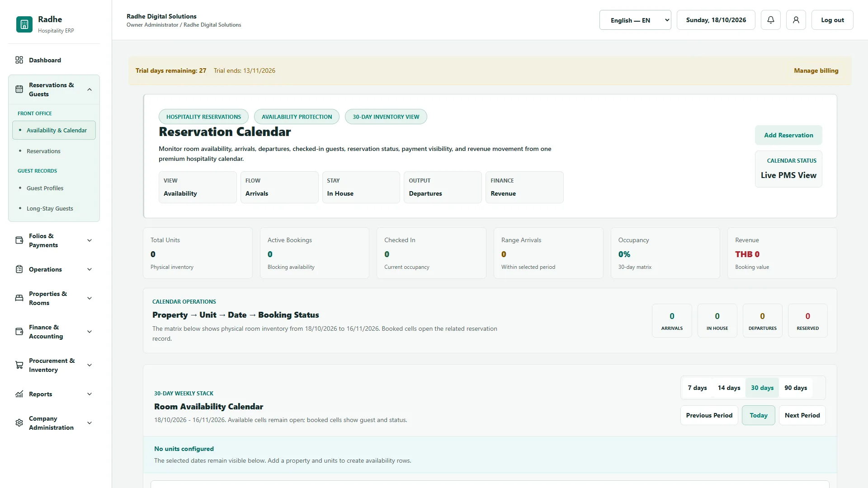Click the Folios & Payments wallet icon
The height and width of the screenshot is (488, 868).
point(19,240)
